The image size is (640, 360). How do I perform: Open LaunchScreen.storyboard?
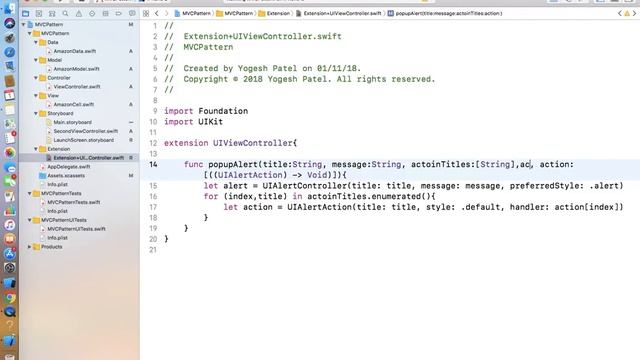[x=84, y=140]
